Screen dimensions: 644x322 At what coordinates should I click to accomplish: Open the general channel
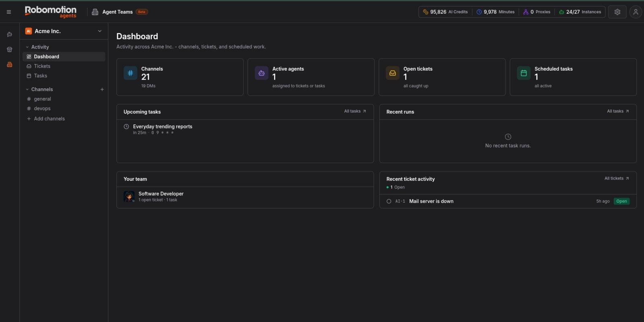point(64,99)
